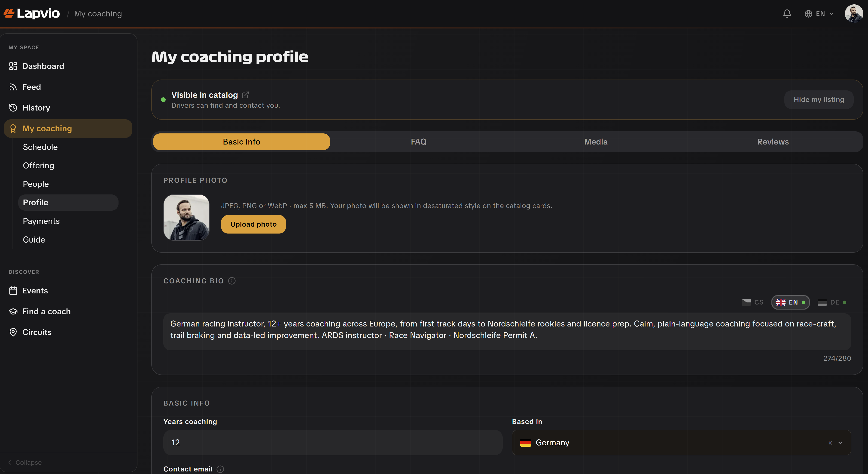Collapse the sidebar
The width and height of the screenshot is (868, 474).
25,462
